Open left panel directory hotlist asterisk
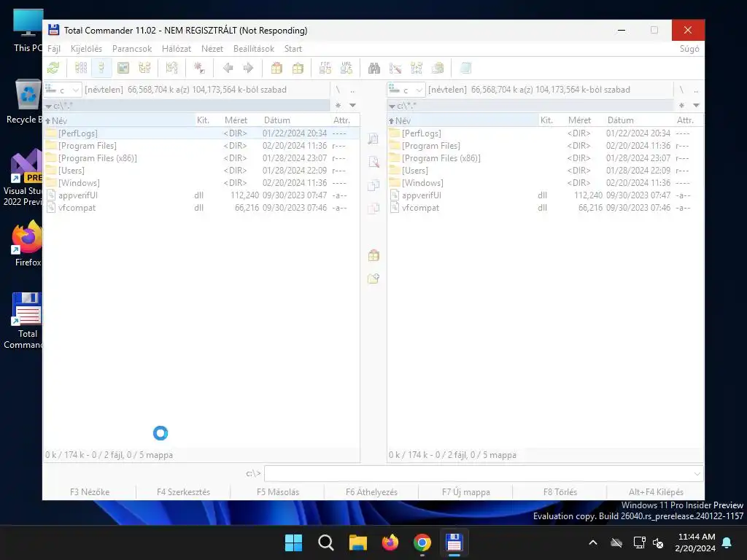This screenshot has height=560, width=747. (338, 105)
